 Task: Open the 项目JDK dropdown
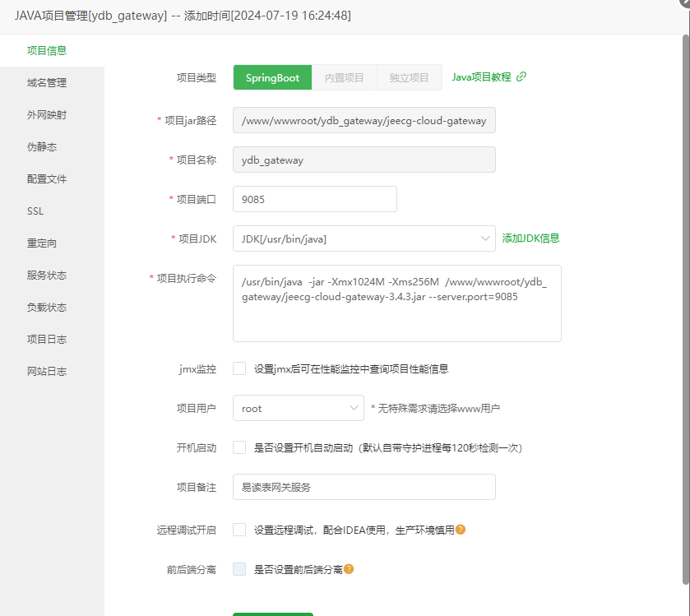364,239
